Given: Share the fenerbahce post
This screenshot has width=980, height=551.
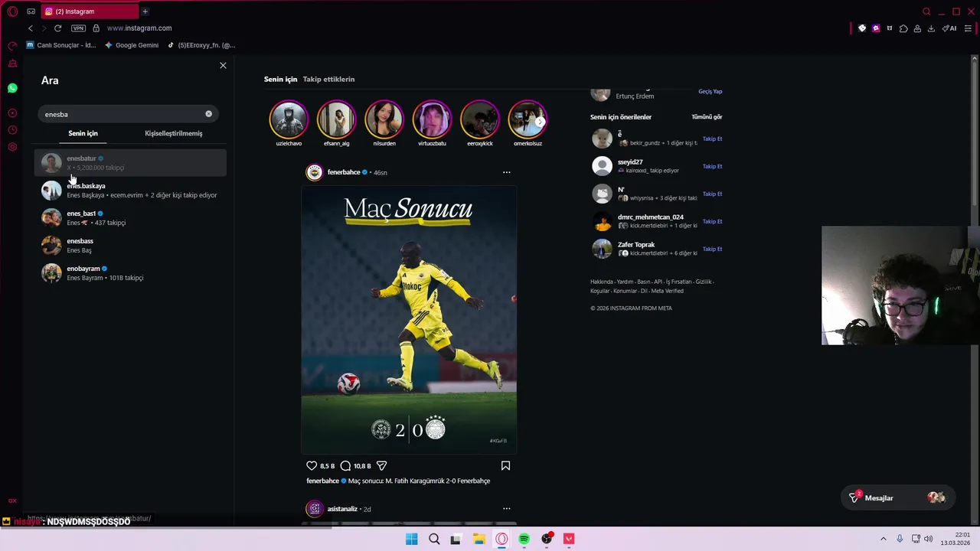Looking at the screenshot, I should coord(381,465).
